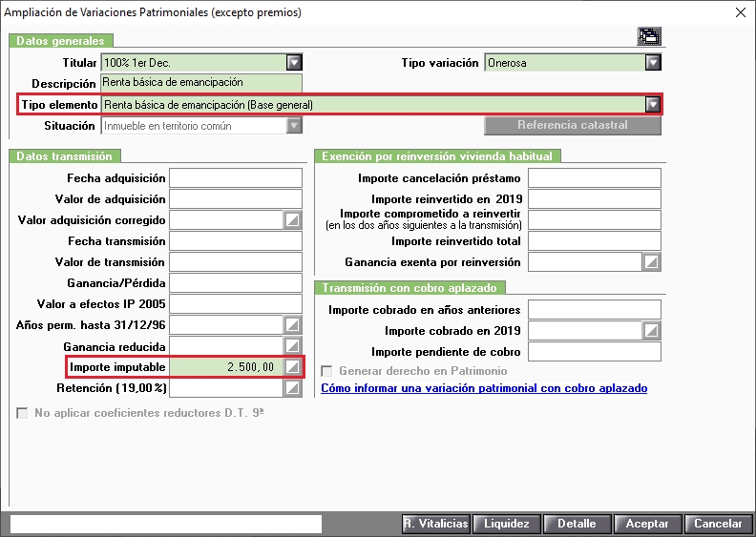Select Exención por reinversión vivienda habitual header
The height and width of the screenshot is (537, 756).
coord(437,156)
